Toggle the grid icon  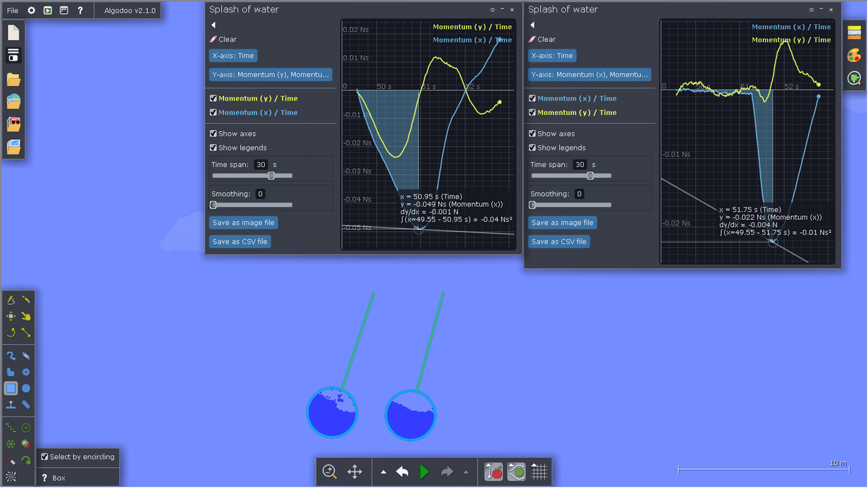[x=539, y=472]
